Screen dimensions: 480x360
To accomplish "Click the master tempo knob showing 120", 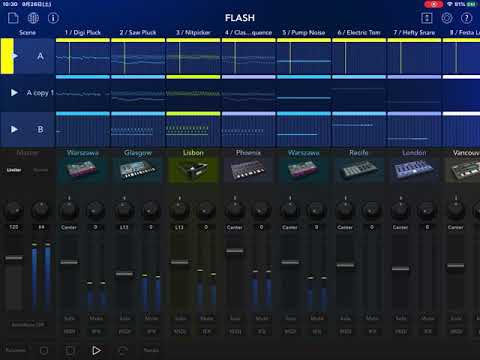I will click(14, 210).
